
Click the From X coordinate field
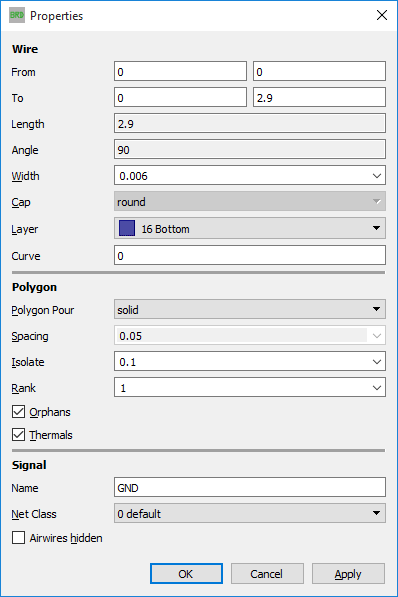click(x=180, y=71)
